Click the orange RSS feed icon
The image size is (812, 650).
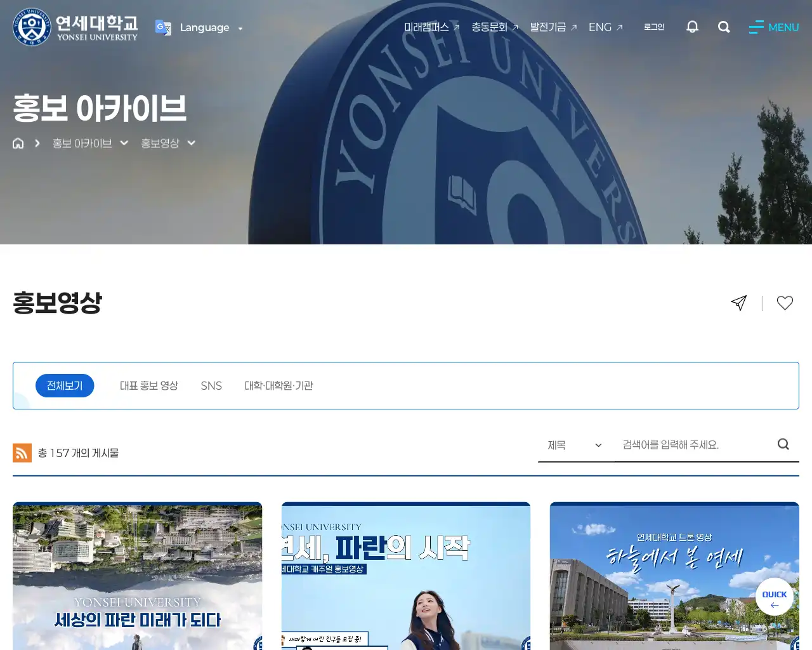[x=22, y=453]
